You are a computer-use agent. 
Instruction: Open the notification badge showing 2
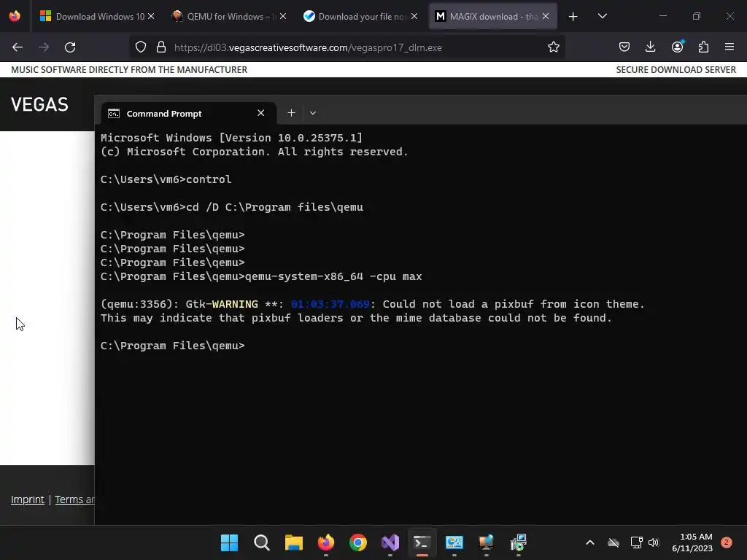[727, 542]
